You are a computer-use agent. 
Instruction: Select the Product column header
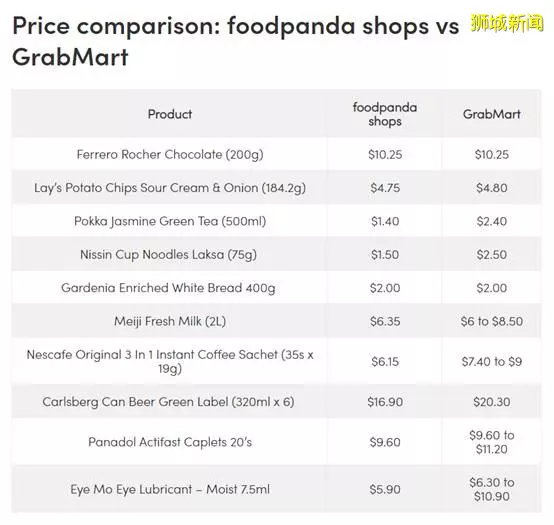click(x=170, y=114)
